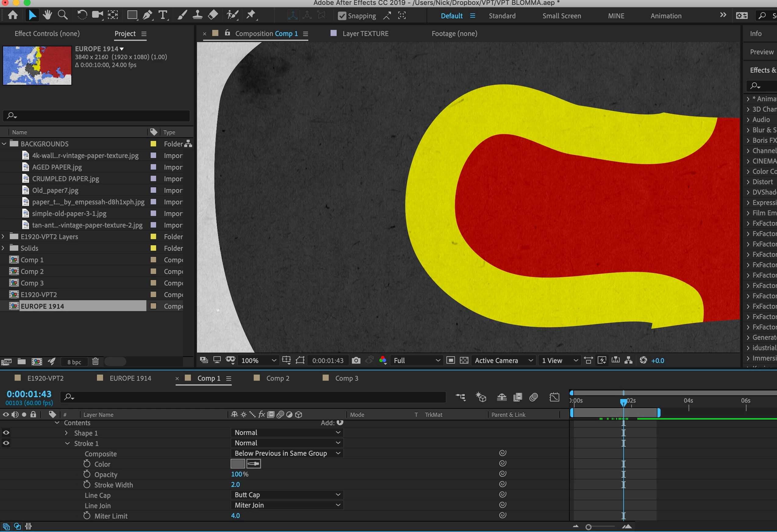The image size is (777, 532).
Task: Delete selected item with trash icon
Action: (x=95, y=361)
